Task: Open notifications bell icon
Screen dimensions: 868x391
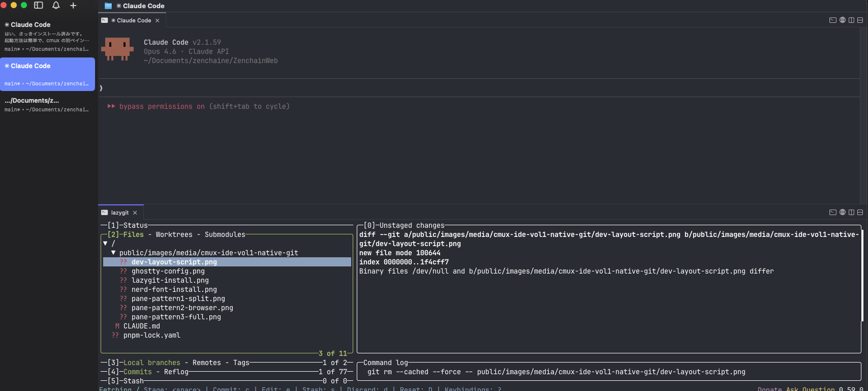Action: (56, 5)
